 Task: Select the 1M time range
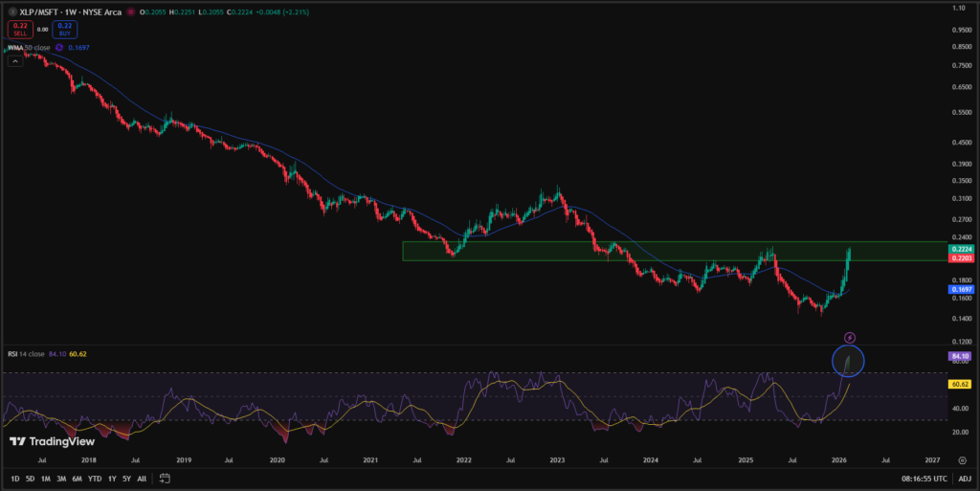click(46, 480)
